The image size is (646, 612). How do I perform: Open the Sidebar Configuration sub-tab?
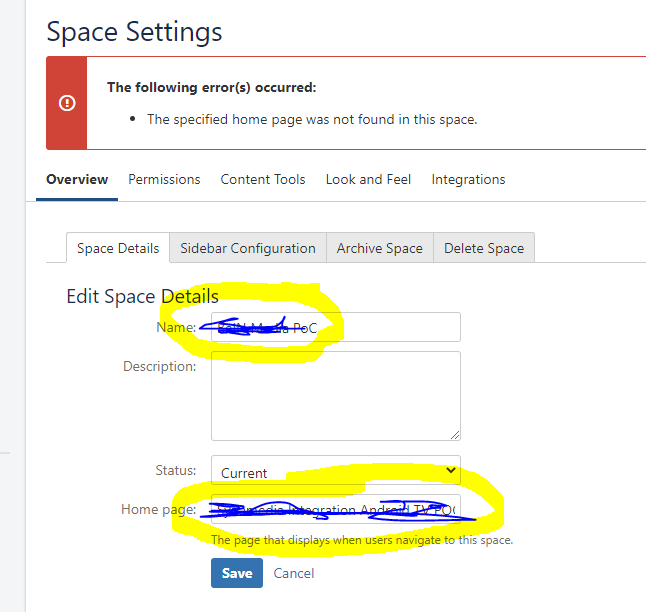(248, 248)
